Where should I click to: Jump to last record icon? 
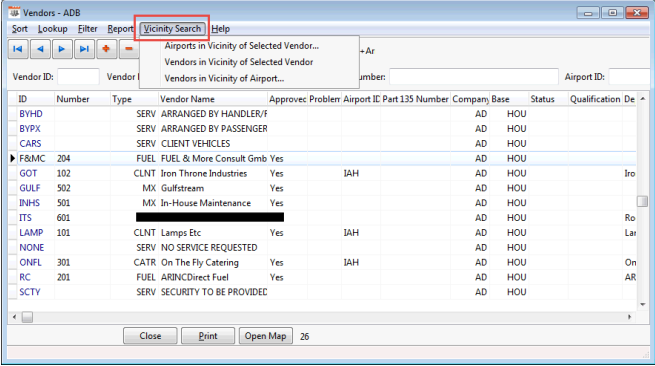point(84,49)
